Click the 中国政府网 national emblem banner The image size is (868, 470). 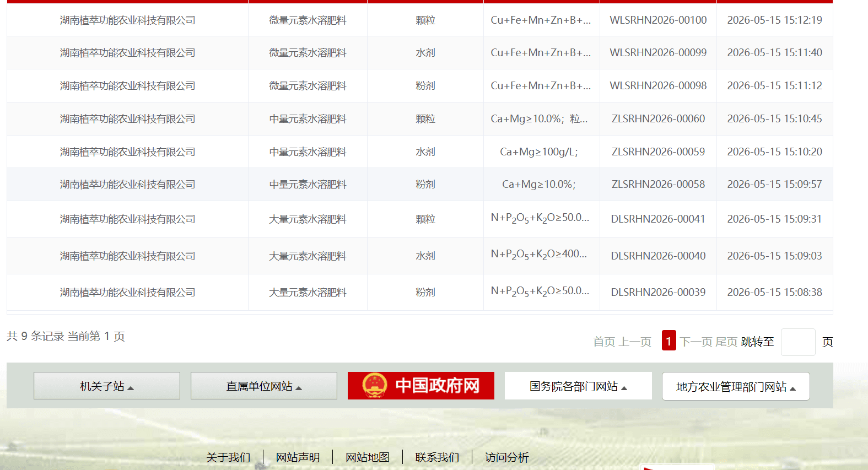click(420, 386)
